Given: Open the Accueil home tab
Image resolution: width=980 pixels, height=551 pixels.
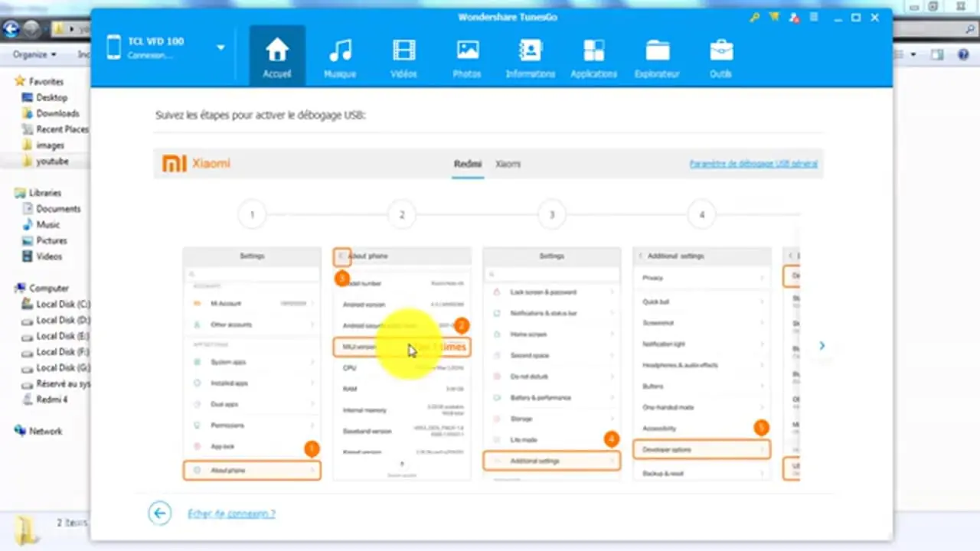Looking at the screenshot, I should pyautogui.click(x=277, y=57).
